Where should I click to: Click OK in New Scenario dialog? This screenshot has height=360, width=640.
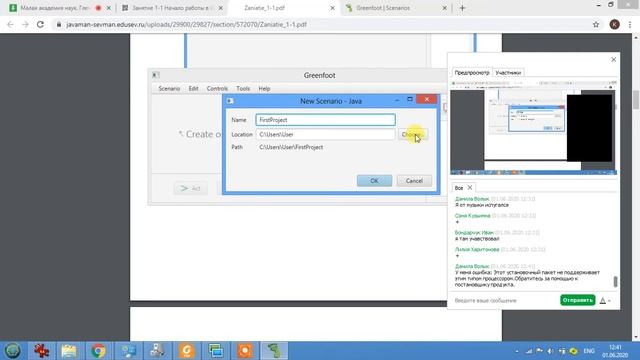[374, 181]
